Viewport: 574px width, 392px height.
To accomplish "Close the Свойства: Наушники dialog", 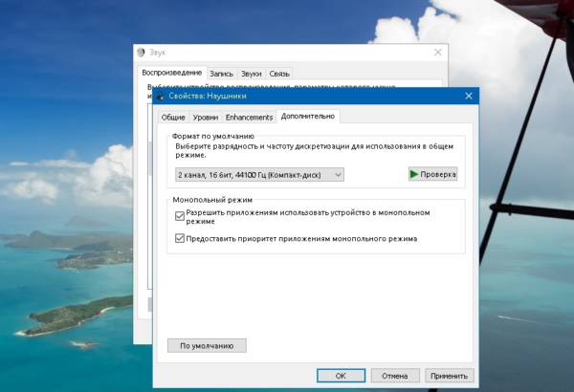I will click(x=468, y=96).
